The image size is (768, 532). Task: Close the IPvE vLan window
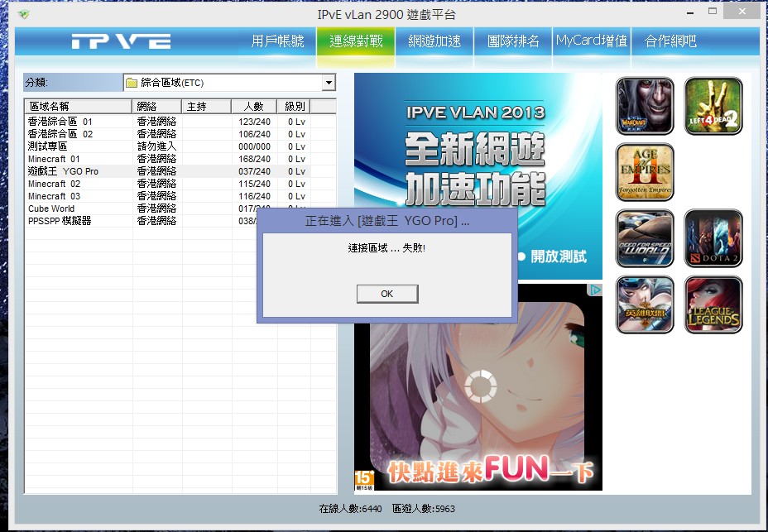tap(742, 12)
